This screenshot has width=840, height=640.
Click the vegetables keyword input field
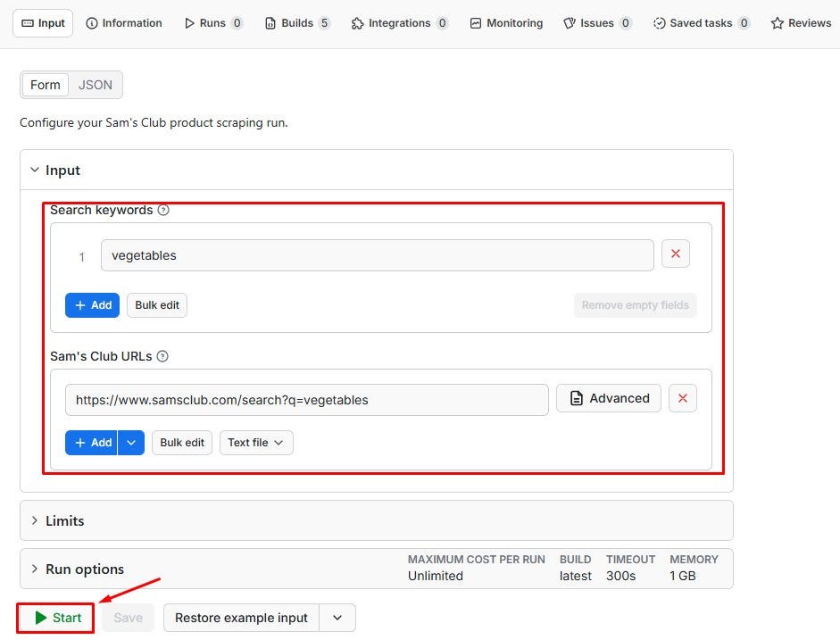(377, 255)
